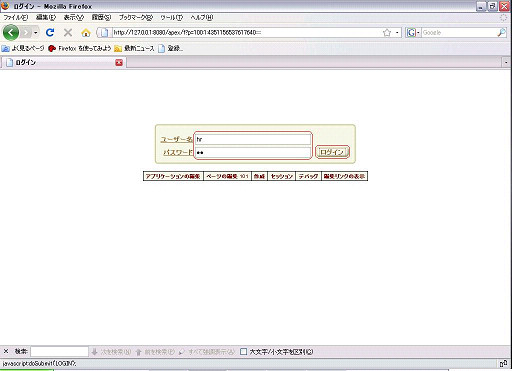Click the Google search box
Image resolution: width=512 pixels, height=371 pixels.
[459, 32]
